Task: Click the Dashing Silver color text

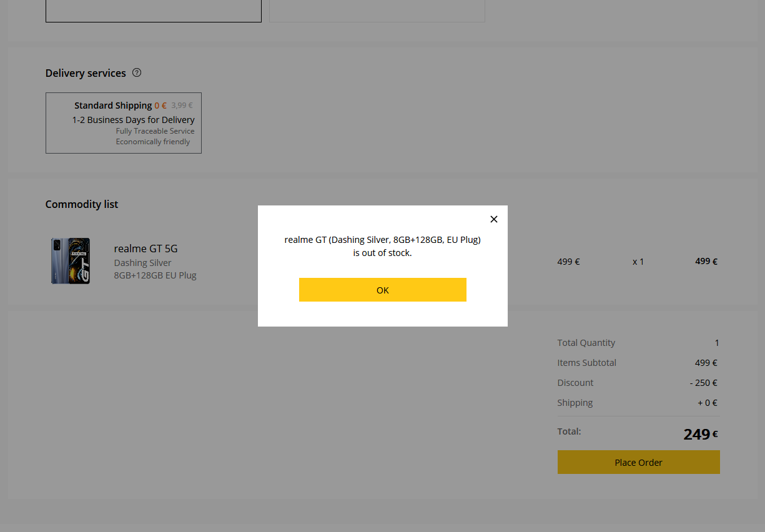Action: coord(142,263)
